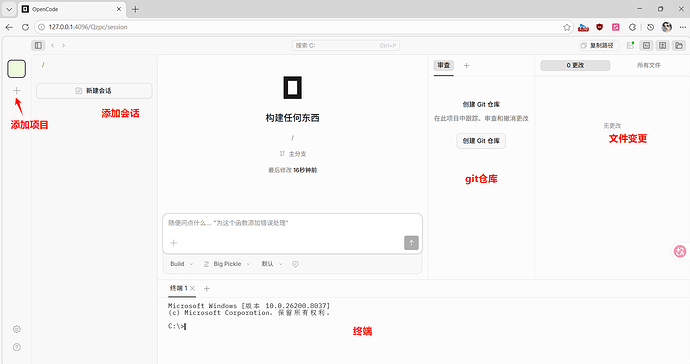Open the Big Pickle model dropdown

point(227,264)
